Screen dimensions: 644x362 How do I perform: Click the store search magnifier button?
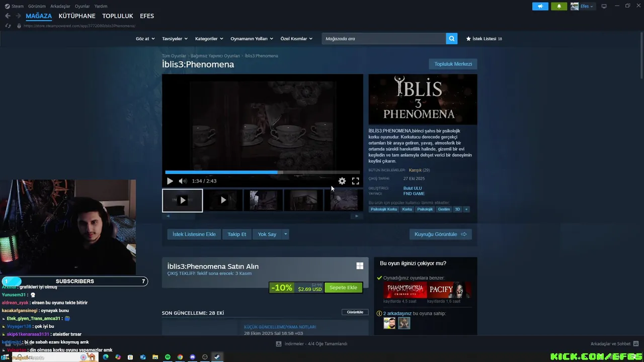point(452,38)
